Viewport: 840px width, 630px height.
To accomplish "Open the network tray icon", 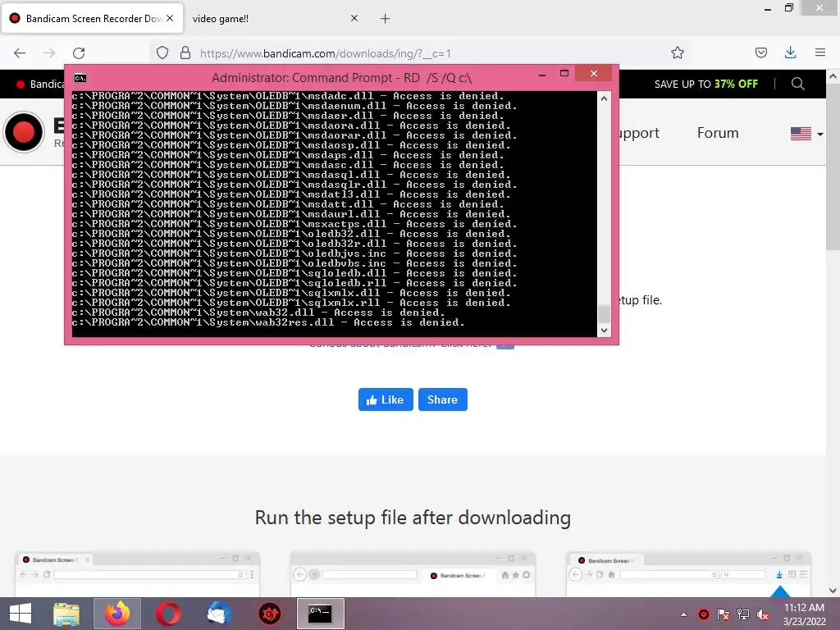I will coord(743,614).
